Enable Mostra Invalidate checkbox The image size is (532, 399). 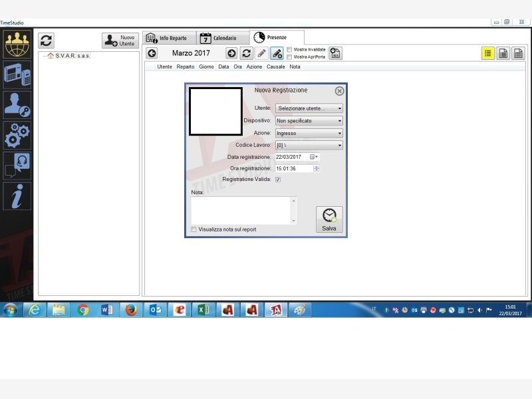289,49
